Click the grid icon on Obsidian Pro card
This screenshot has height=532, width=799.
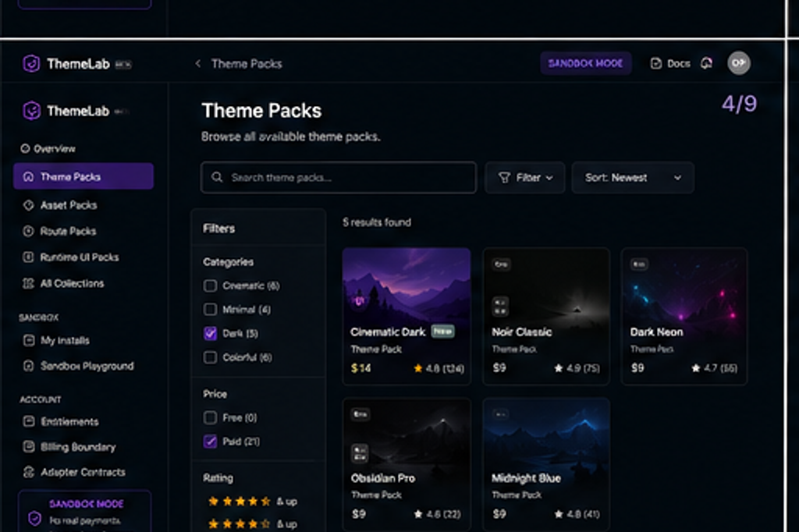pyautogui.click(x=360, y=453)
